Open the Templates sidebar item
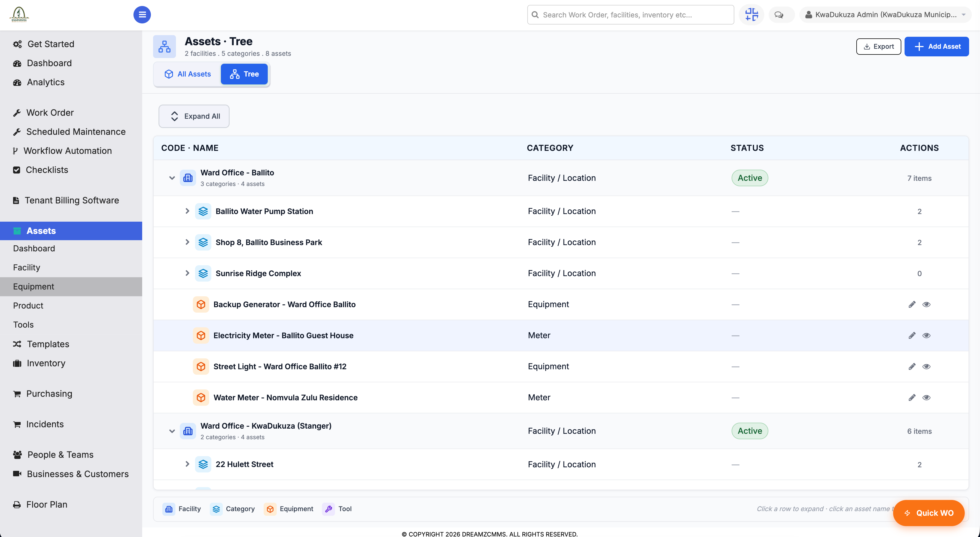 tap(48, 344)
